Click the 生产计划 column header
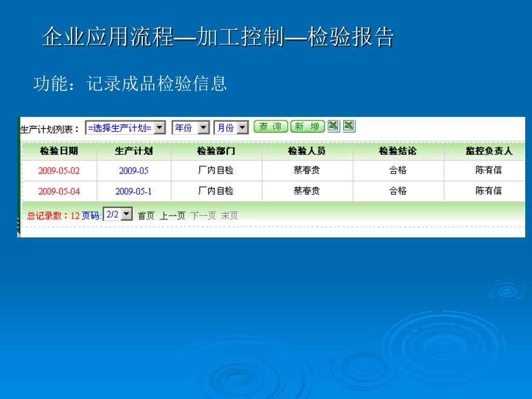This screenshot has height=399, width=532. tap(134, 151)
